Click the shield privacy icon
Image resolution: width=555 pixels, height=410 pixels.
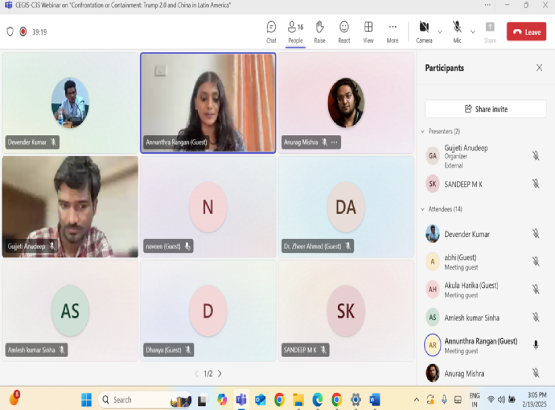[10, 32]
